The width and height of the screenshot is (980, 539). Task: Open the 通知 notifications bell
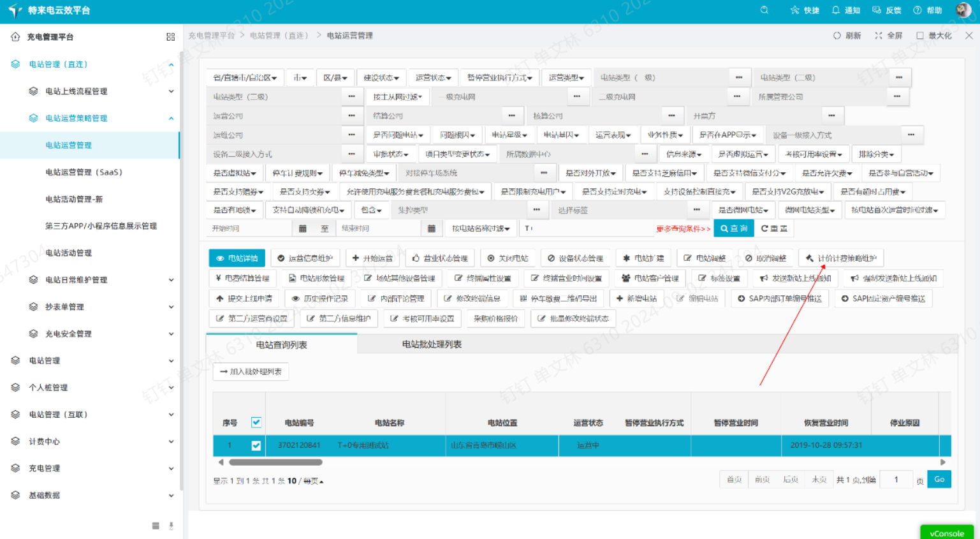click(x=836, y=10)
